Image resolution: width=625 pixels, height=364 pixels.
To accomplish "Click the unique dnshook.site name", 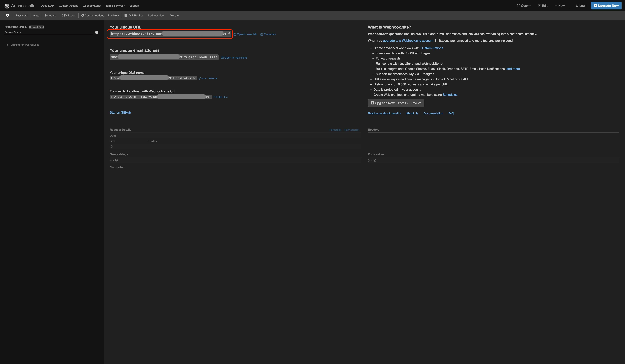I will tap(153, 78).
